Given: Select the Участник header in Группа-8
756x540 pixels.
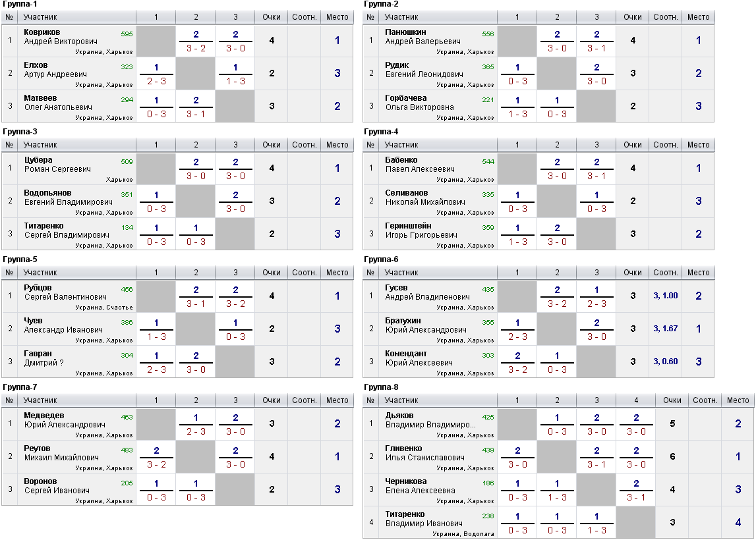Looking at the screenshot, I should (x=401, y=400).
